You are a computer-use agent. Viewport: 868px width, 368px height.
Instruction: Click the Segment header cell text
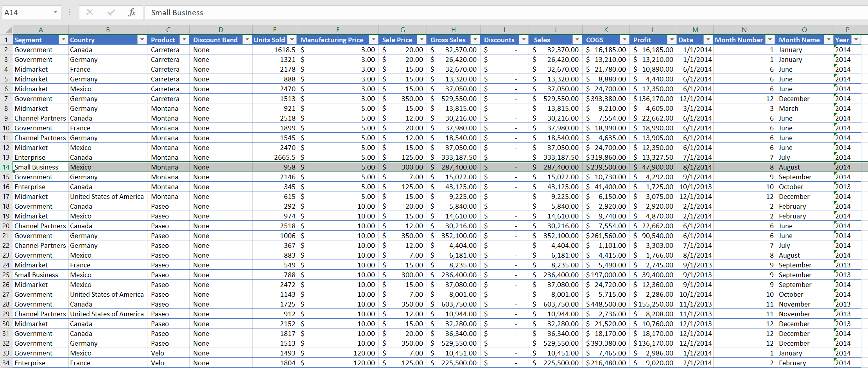click(28, 40)
